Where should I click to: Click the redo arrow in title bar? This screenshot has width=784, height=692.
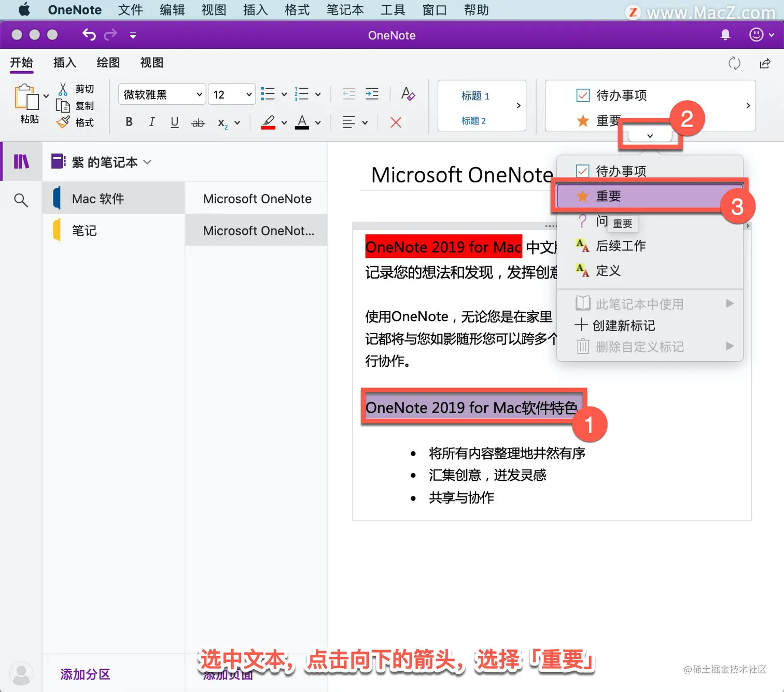click(x=110, y=35)
